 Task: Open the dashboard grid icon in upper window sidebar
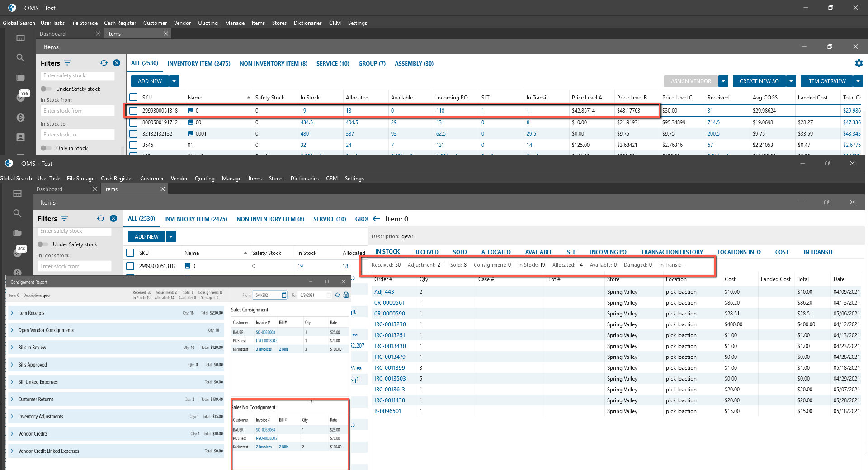click(x=20, y=38)
